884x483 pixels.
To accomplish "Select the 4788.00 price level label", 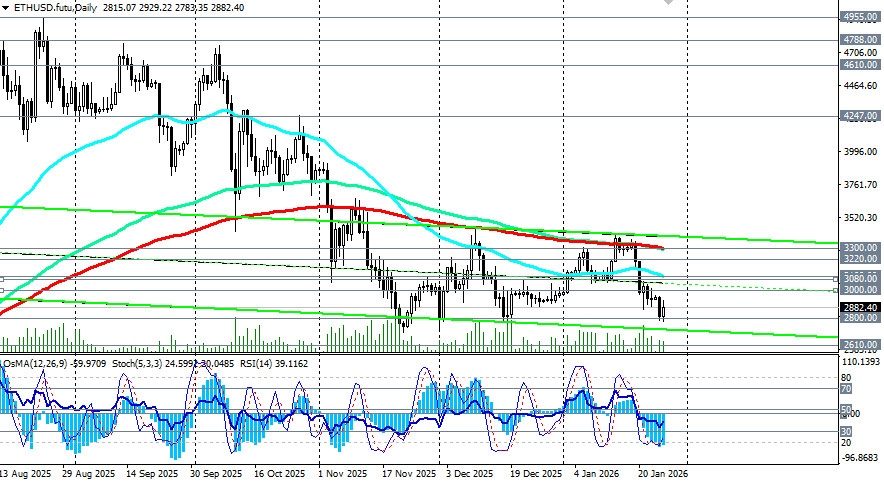I will point(859,41).
